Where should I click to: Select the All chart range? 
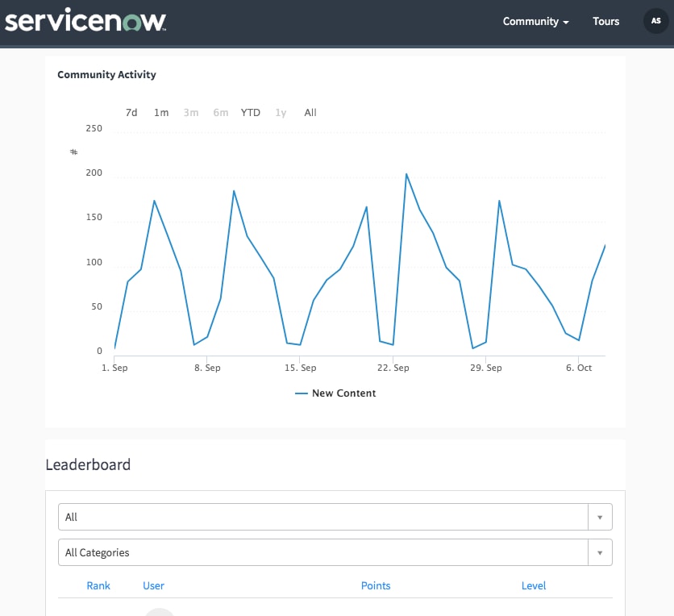coord(310,113)
